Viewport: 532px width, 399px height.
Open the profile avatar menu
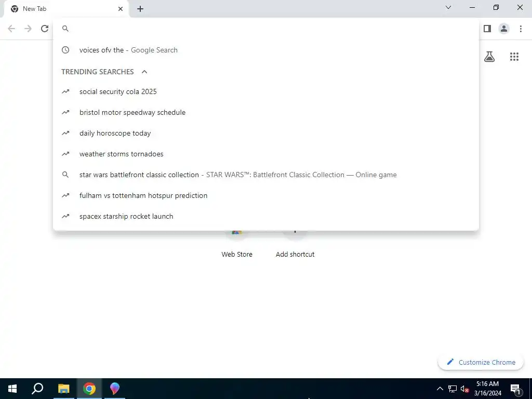(504, 29)
